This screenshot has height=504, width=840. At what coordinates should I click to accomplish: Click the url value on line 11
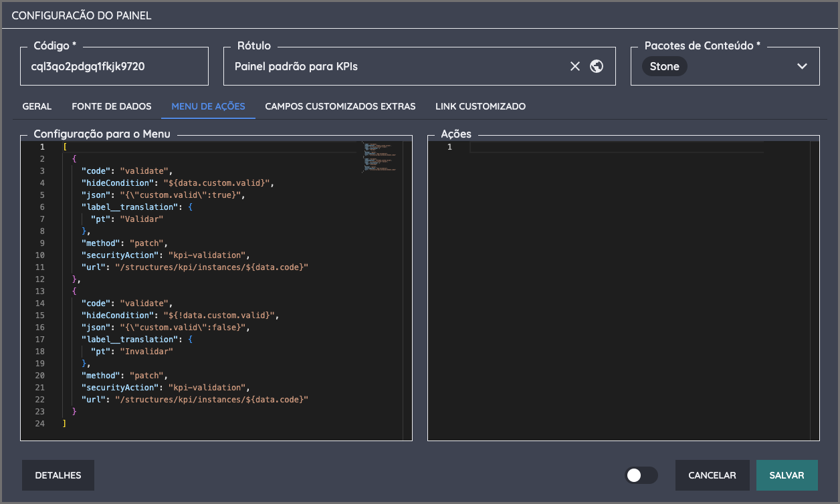click(x=211, y=267)
